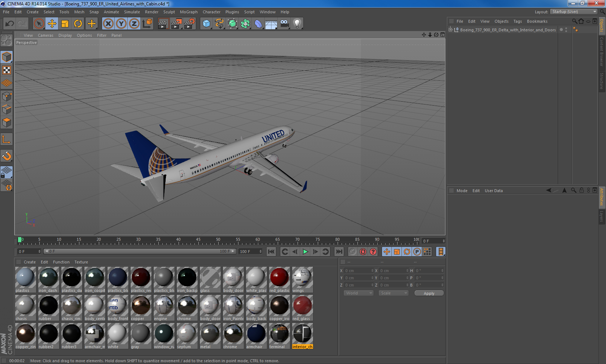Open Edit Render Settings
Screen dimensions: 606x364
pyautogui.click(x=189, y=24)
